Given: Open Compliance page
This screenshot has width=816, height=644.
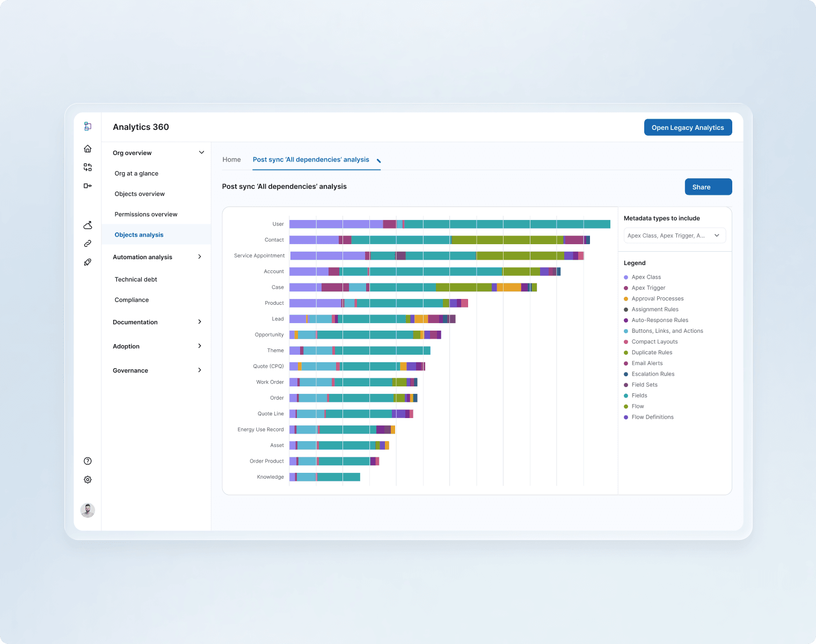Looking at the screenshot, I should point(132,299).
